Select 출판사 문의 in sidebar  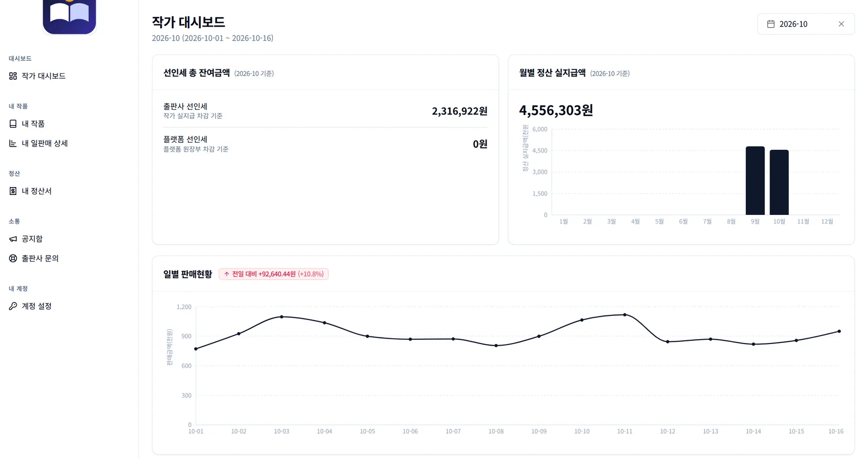point(69,258)
